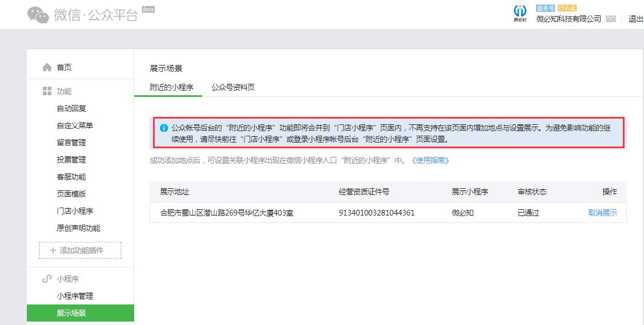644x325 pixels.
Task: Click the WeChat logo icon
Action: (x=38, y=15)
